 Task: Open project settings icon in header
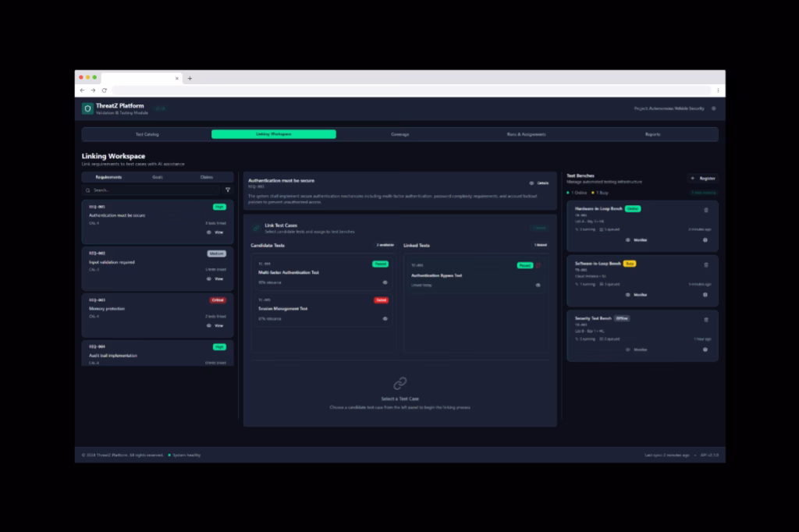pyautogui.click(x=713, y=108)
